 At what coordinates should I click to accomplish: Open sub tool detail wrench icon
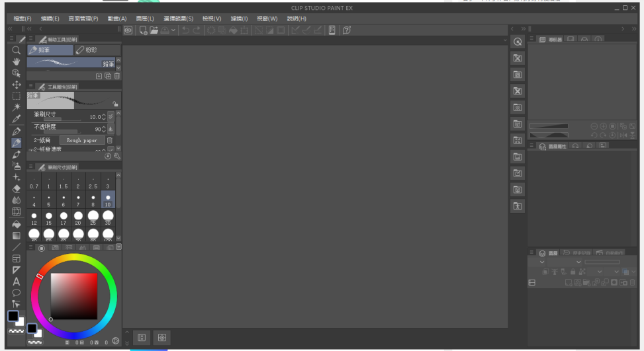click(117, 156)
